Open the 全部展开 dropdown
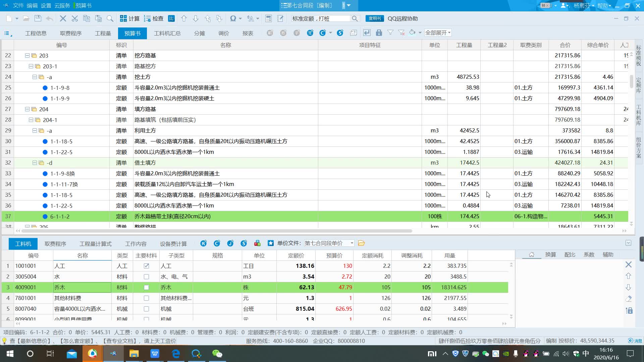 (438, 33)
